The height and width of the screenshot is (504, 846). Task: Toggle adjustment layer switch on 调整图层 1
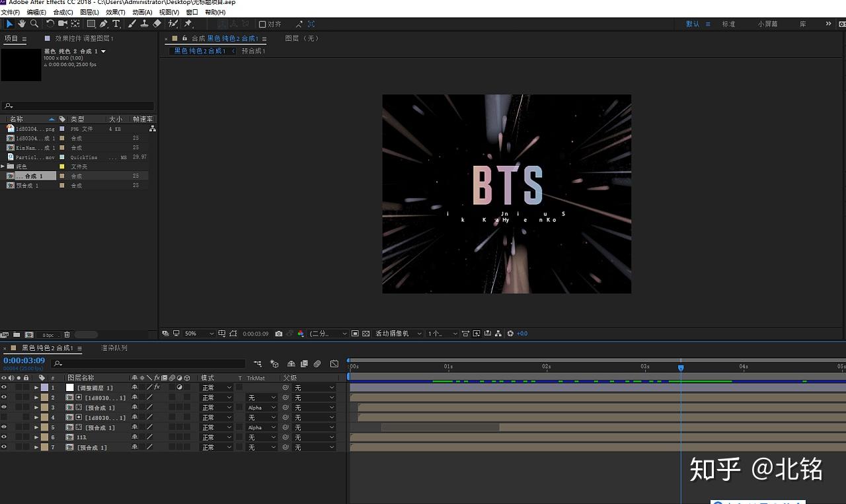179,388
